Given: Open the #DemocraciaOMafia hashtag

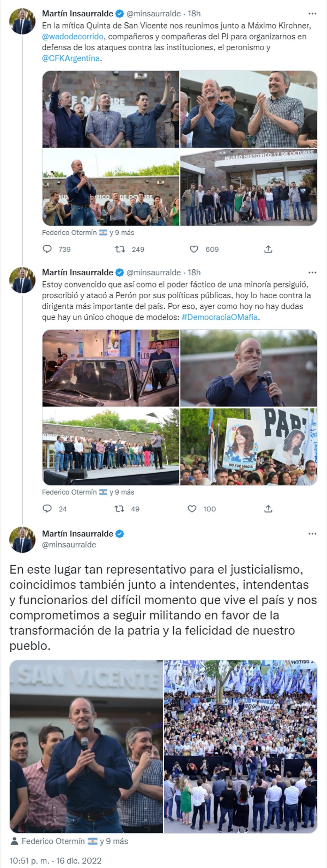Looking at the screenshot, I should click(x=220, y=317).
